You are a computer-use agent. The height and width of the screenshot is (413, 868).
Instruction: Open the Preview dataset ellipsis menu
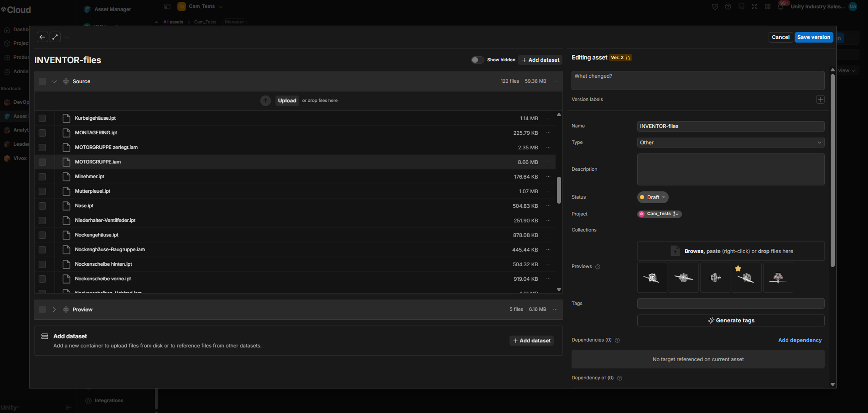(555, 310)
